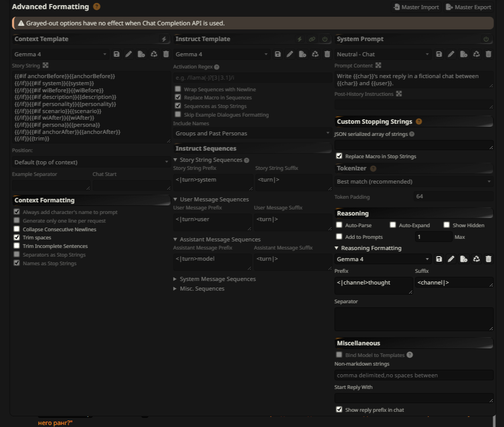Expand the Prompt Content editor
The width and height of the screenshot is (504, 427).
click(378, 65)
